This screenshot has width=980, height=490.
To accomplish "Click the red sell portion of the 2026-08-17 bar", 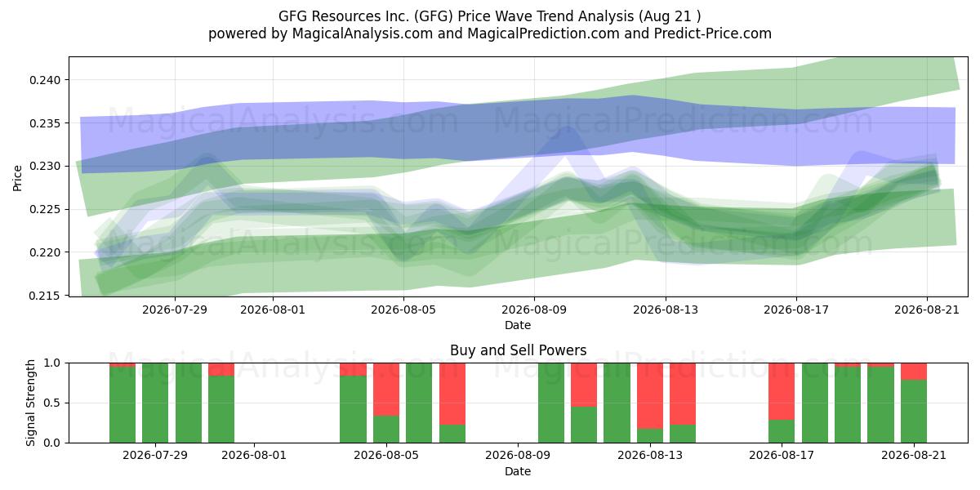I will click(782, 391).
